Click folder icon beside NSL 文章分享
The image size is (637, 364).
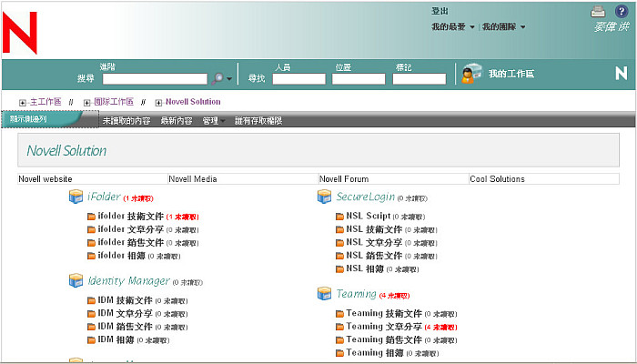click(x=339, y=243)
